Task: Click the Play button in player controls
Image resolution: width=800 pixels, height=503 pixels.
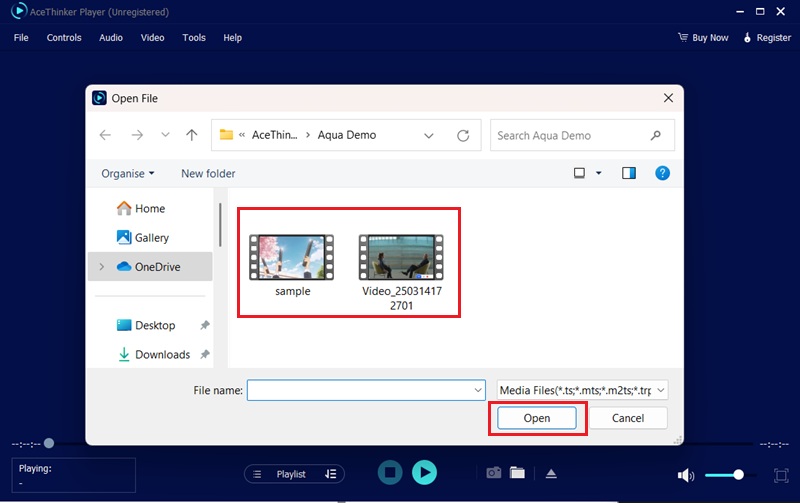Action: pos(424,473)
